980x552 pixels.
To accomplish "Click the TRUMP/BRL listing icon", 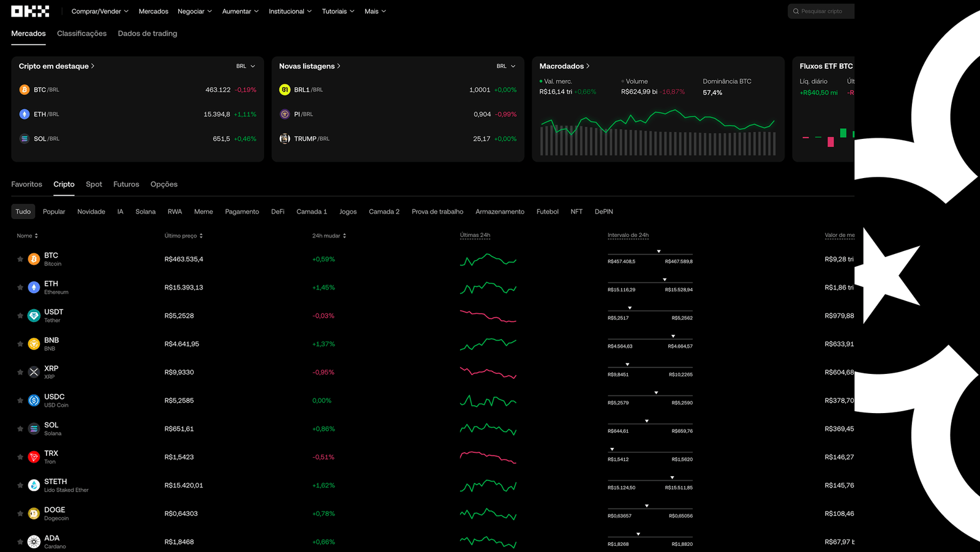I will pyautogui.click(x=285, y=139).
